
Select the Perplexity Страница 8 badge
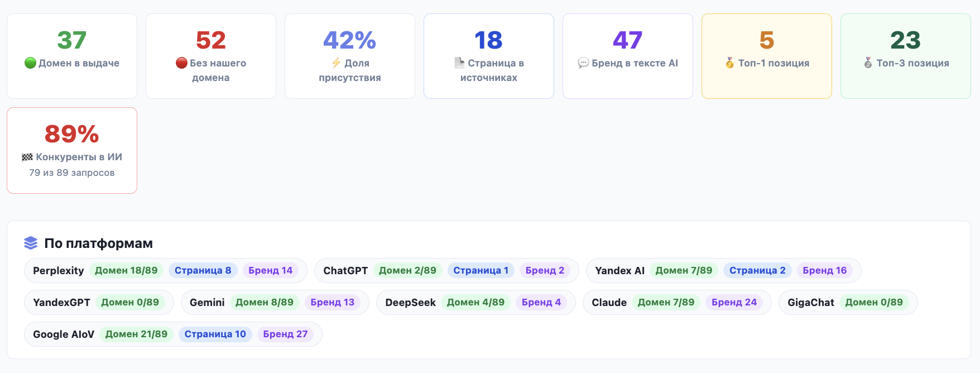(x=203, y=270)
